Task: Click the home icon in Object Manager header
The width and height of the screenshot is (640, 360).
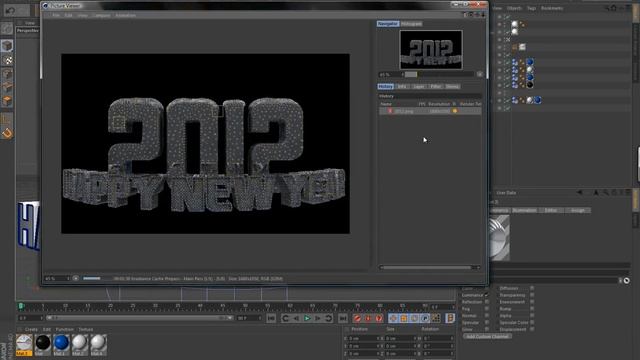Action: (x=614, y=8)
